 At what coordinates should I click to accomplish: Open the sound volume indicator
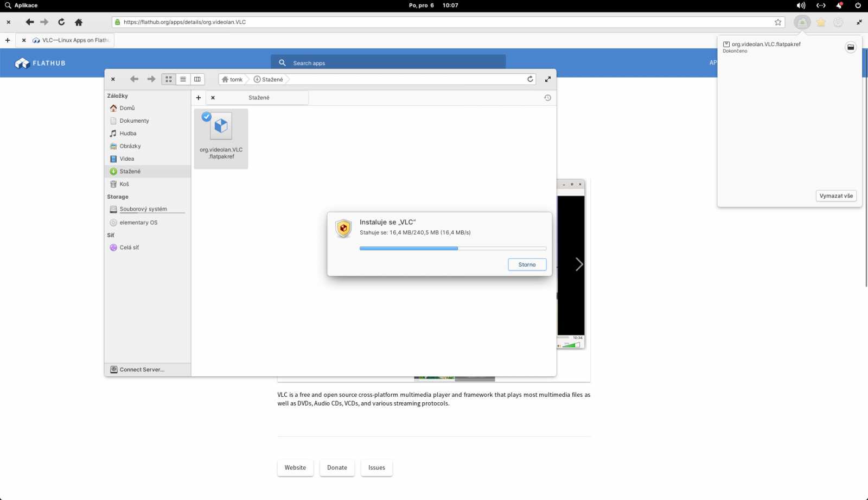(801, 5)
